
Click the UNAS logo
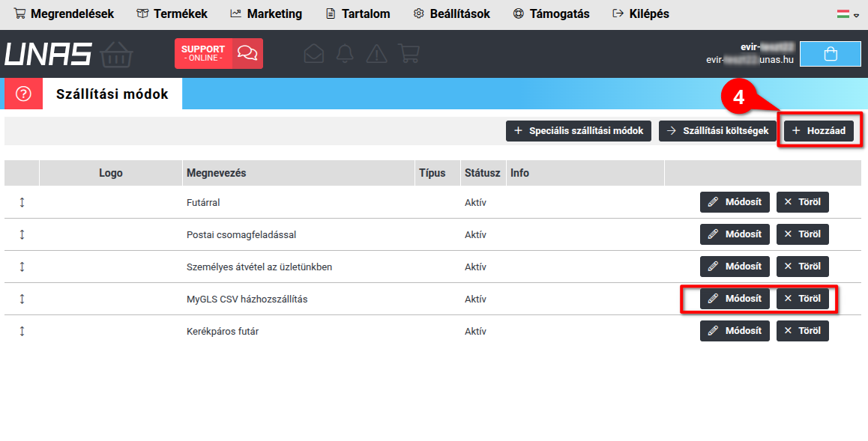click(48, 54)
